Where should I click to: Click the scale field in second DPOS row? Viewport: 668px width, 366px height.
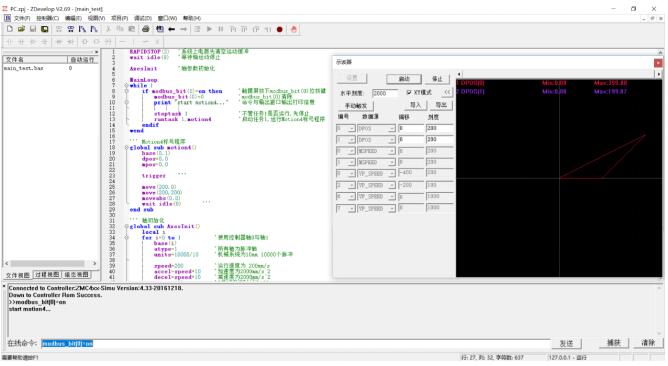click(439, 140)
